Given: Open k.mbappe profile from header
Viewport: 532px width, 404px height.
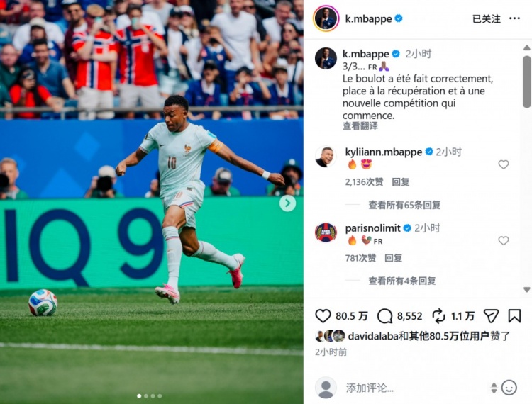Looking at the screenshot, I should click(368, 18).
